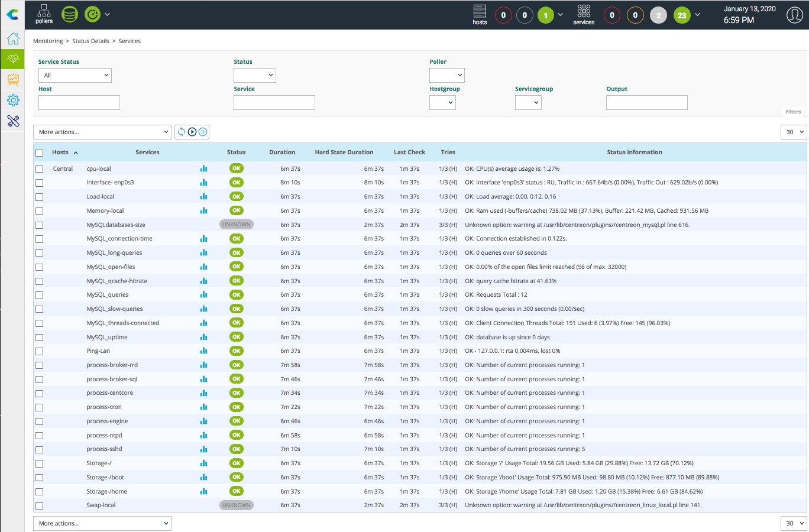View graph icon for cpu-local service
The height and width of the screenshot is (532, 809).
pyautogui.click(x=203, y=168)
